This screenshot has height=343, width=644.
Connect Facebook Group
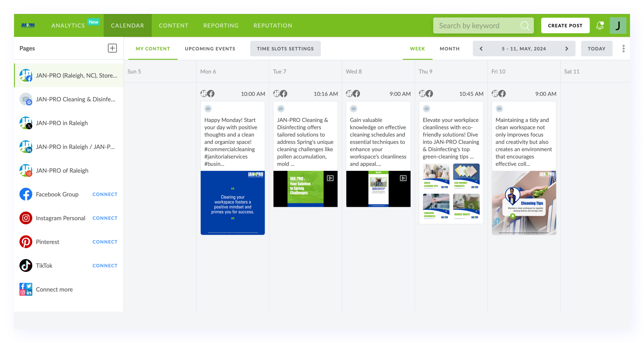click(105, 194)
